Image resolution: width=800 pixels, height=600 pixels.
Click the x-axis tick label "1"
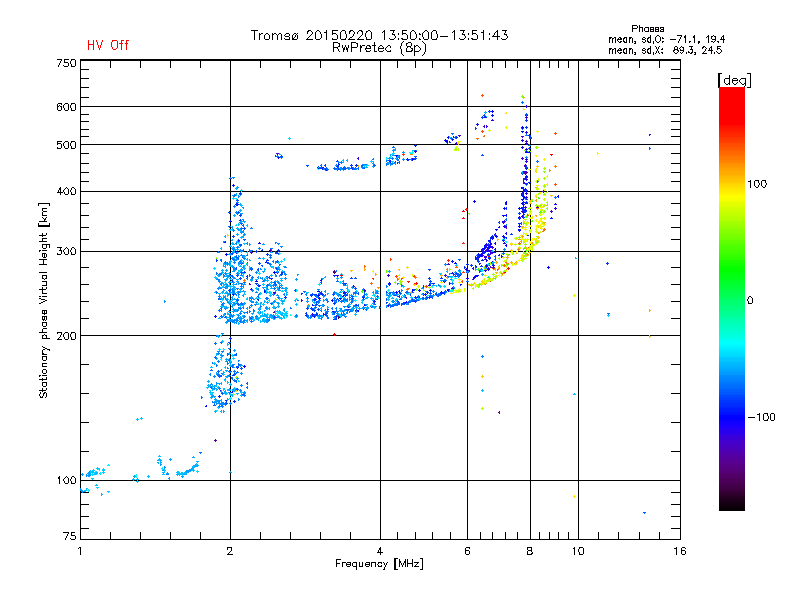[x=80, y=551]
